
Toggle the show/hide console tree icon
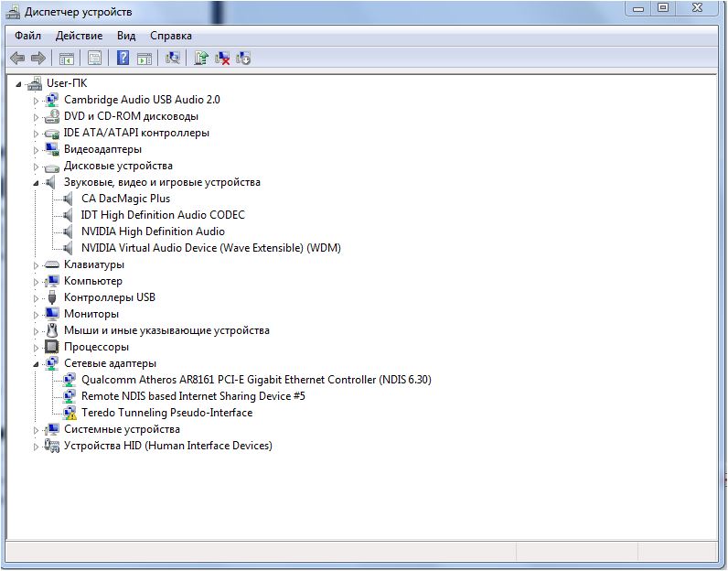tap(66, 59)
